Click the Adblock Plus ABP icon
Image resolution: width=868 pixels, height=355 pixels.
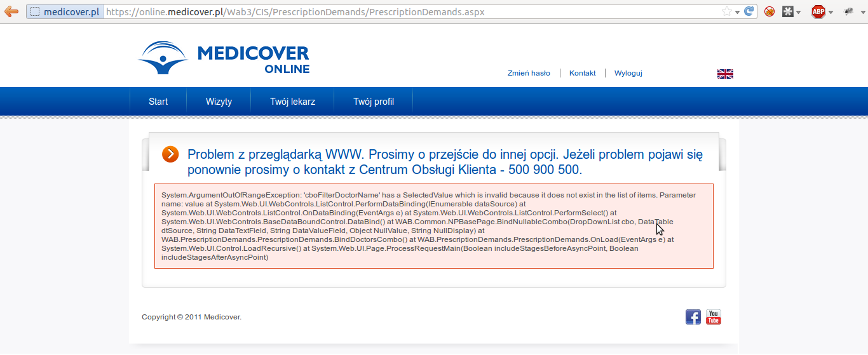coord(818,11)
